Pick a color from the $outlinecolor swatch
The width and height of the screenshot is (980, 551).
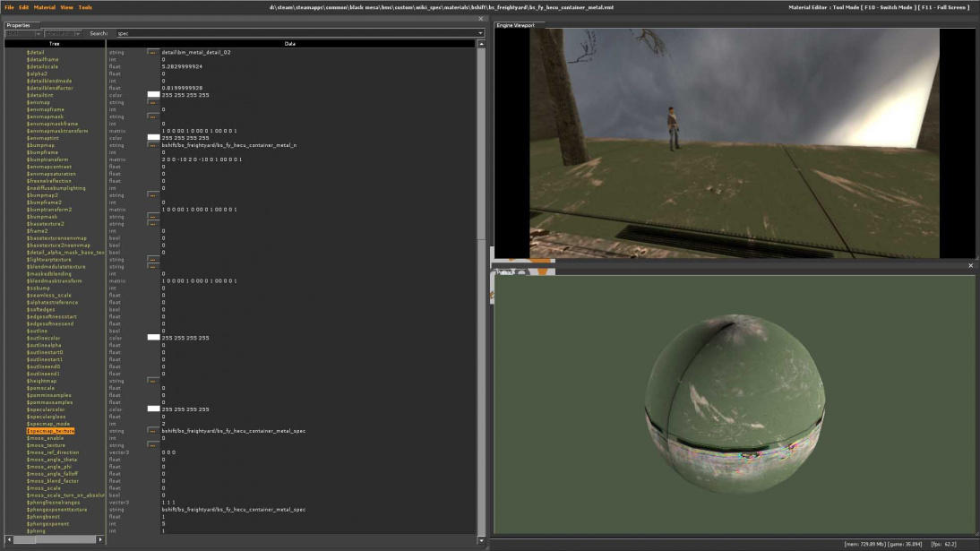[x=154, y=338]
